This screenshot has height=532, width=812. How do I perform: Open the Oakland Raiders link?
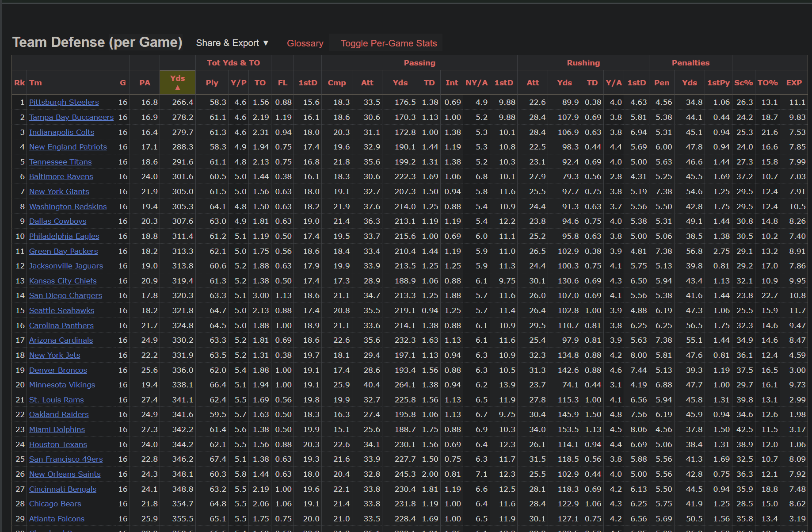59,414
